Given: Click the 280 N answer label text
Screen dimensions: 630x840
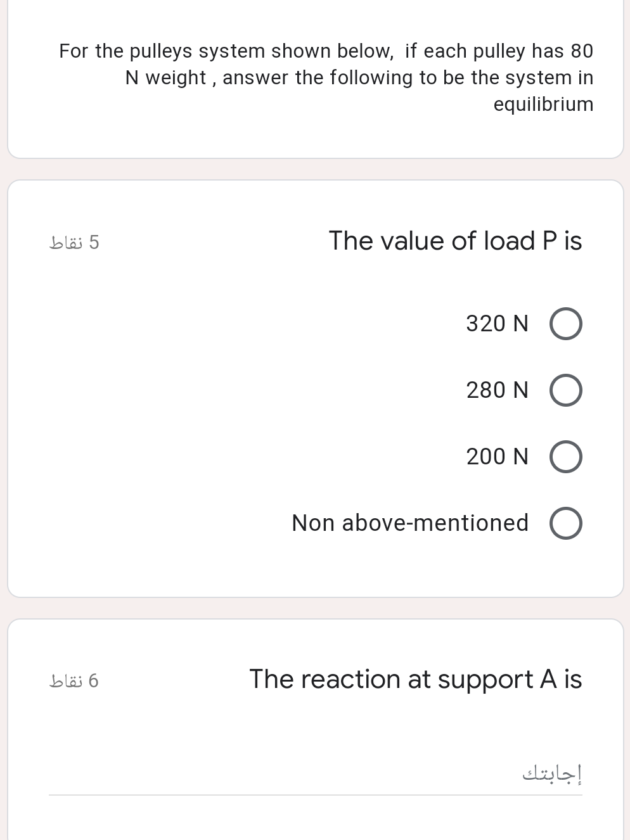Looking at the screenshot, I should pos(497,390).
